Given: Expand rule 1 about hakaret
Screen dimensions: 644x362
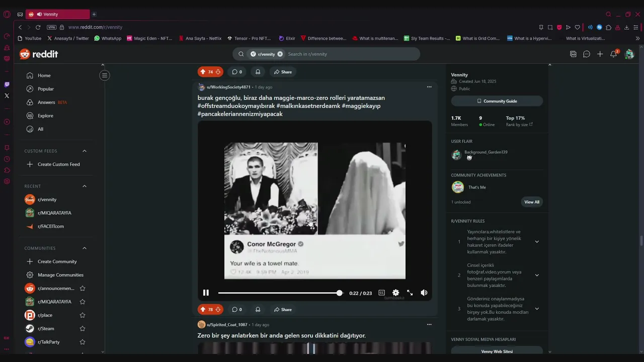Looking at the screenshot, I should (x=537, y=242).
